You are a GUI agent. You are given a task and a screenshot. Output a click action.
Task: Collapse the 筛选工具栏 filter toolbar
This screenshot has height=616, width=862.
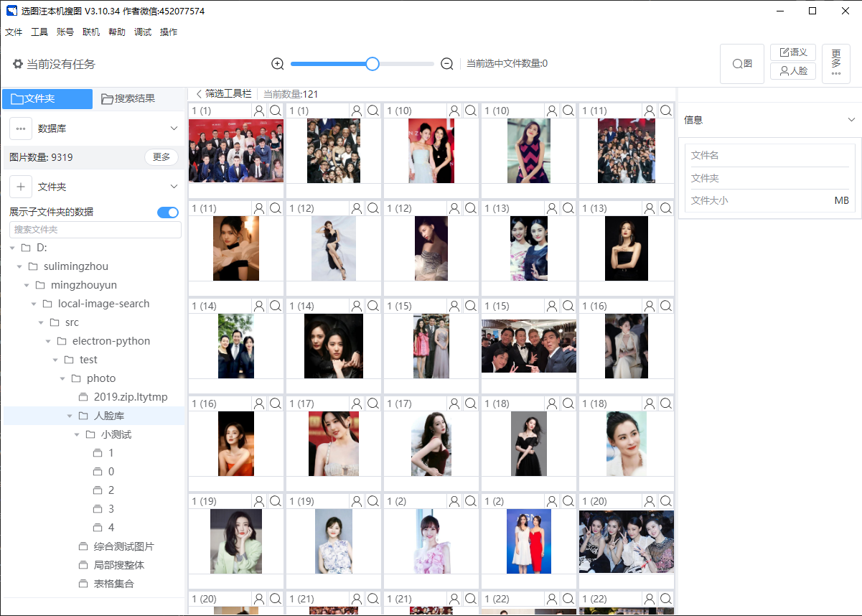[200, 94]
